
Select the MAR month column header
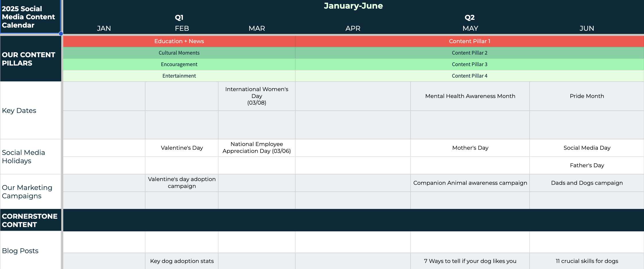pos(257,28)
